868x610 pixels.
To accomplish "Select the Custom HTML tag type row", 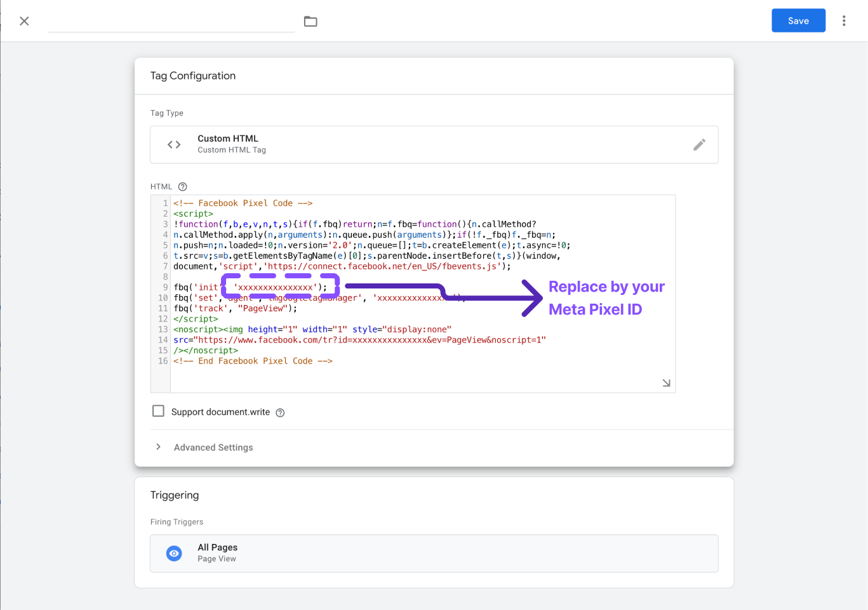I will tap(434, 145).
